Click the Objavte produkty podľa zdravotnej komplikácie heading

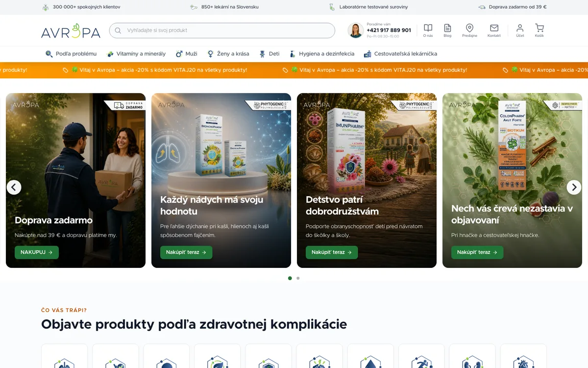click(x=194, y=324)
